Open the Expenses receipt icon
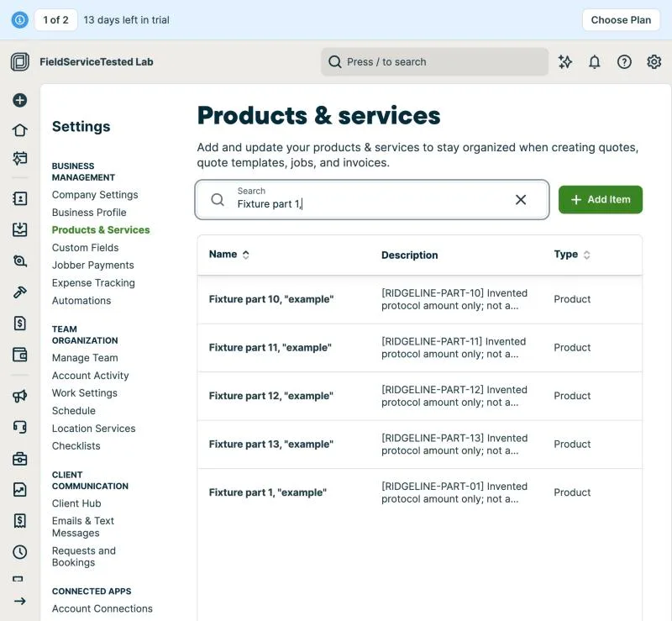 (x=19, y=521)
